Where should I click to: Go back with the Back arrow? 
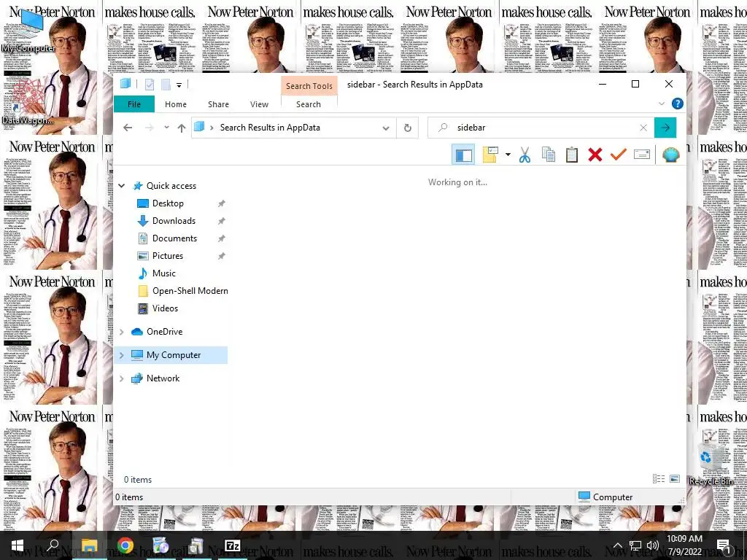(x=127, y=128)
